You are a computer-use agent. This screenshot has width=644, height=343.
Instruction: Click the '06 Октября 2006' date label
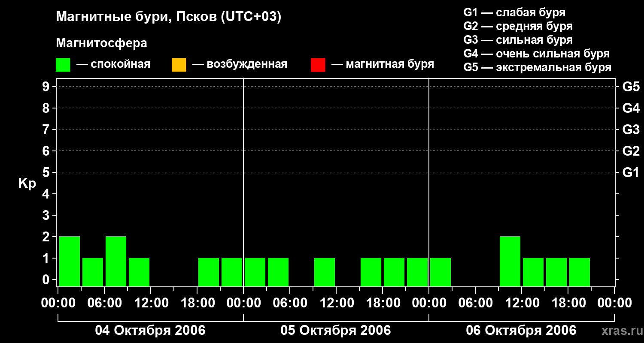click(x=521, y=331)
